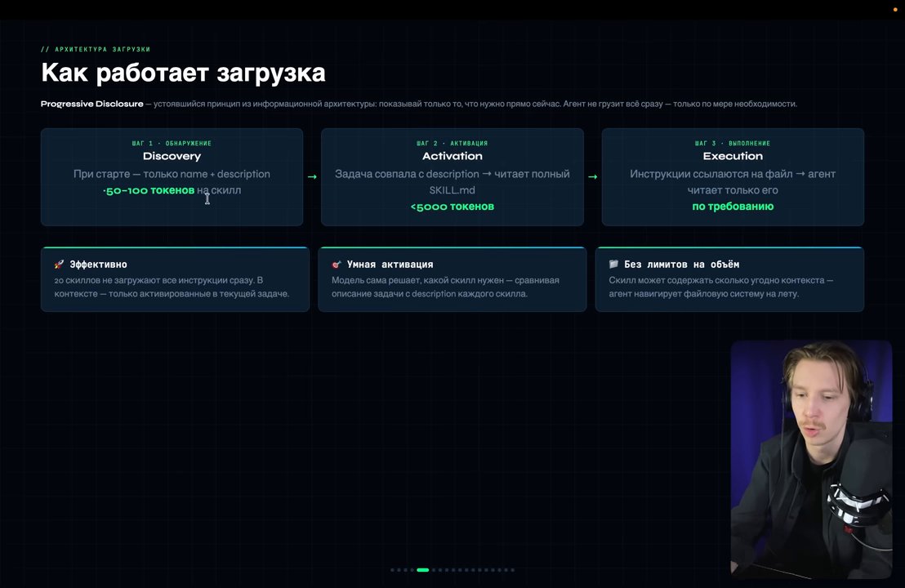Jump to the first slide pagination dot
This screenshot has height=588, width=905.
click(x=393, y=570)
